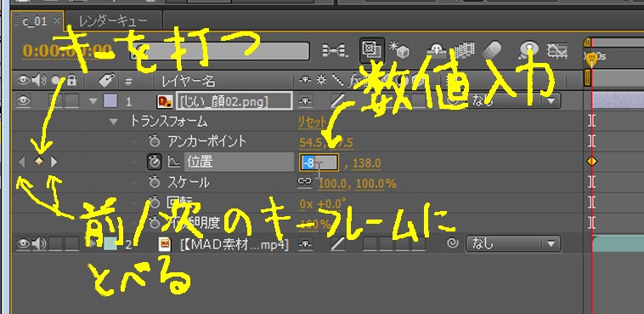Select the 位置 property name
Viewport: 644px width, 314px height.
[200, 163]
